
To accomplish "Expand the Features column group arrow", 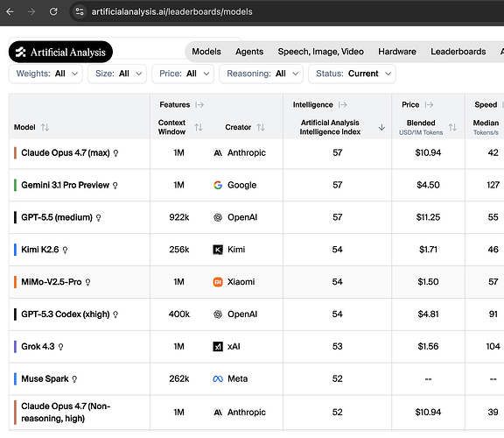I will pos(199,105).
